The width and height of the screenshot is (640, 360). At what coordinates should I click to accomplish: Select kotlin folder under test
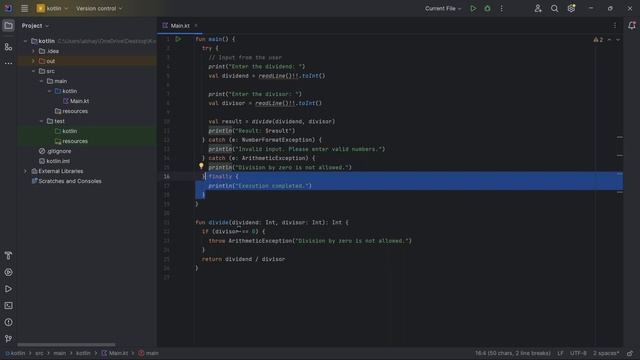click(x=69, y=131)
